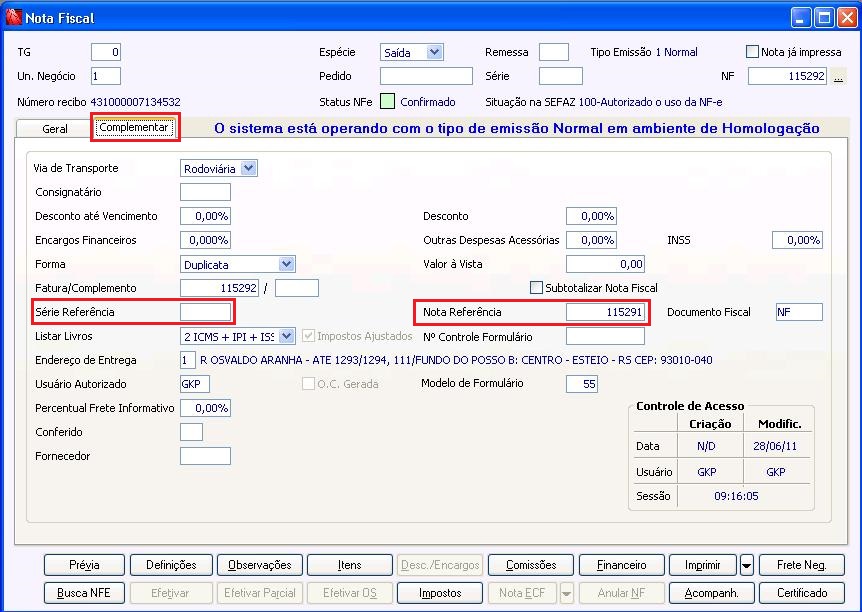Click the INSS percentage field

point(797,240)
